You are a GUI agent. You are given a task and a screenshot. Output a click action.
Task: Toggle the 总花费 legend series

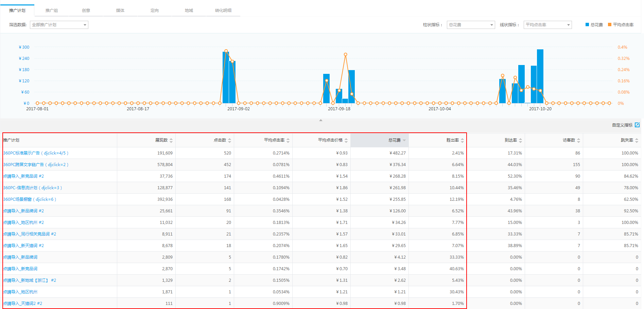[x=594, y=25]
